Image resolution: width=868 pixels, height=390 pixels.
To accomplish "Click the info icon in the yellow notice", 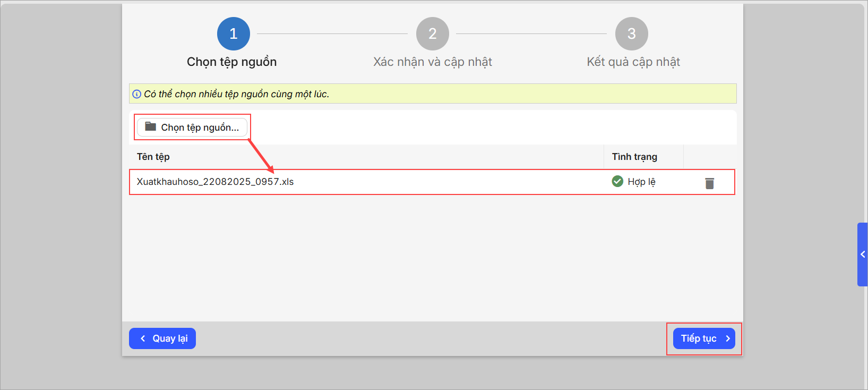I will (x=137, y=94).
